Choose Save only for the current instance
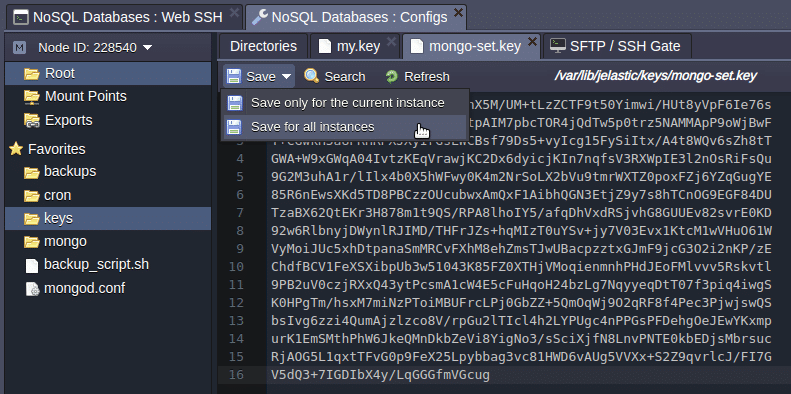The width and height of the screenshot is (791, 394). 345,103
